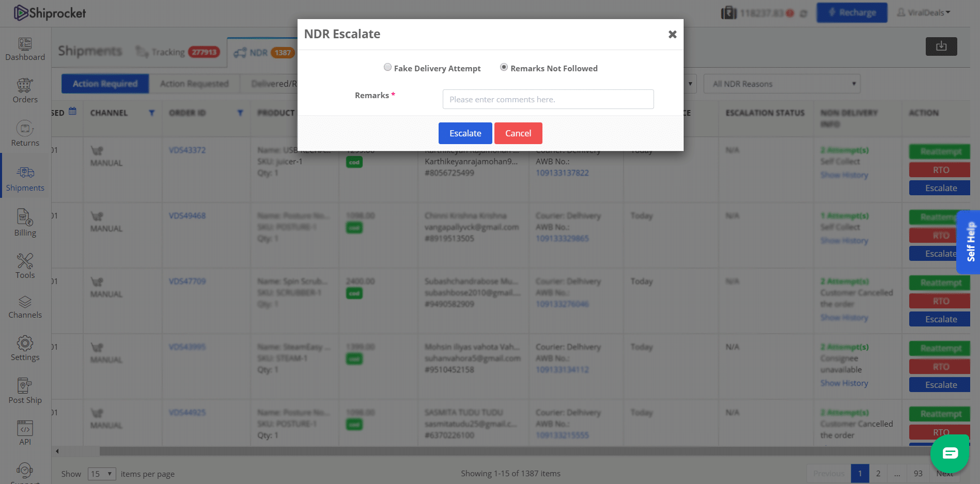
Task: Click the Recharge button
Action: click(x=852, y=12)
